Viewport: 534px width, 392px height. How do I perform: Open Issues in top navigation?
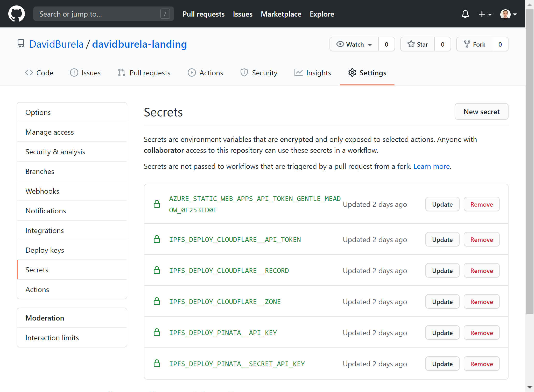243,14
